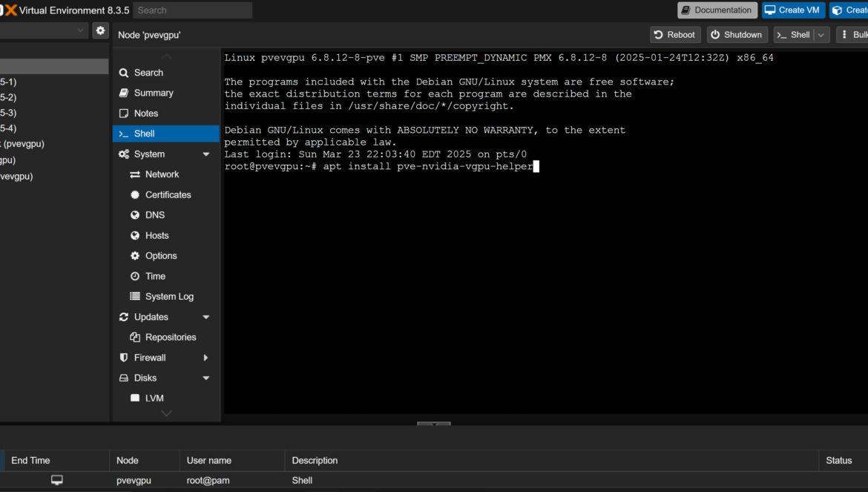The height and width of the screenshot is (492, 868).
Task: Click the console icon in task row
Action: coord(57,480)
